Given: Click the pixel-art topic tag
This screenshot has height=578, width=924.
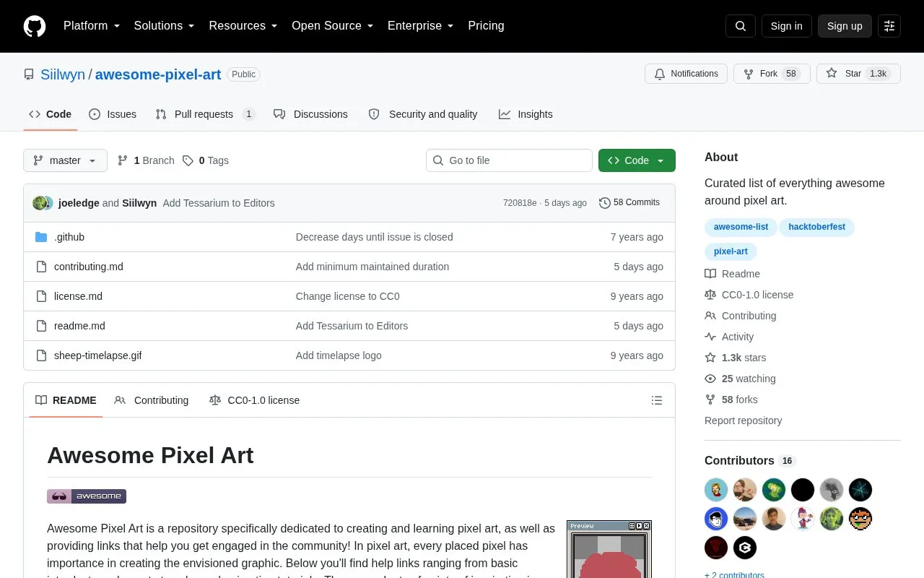Looking at the screenshot, I should coord(731,251).
